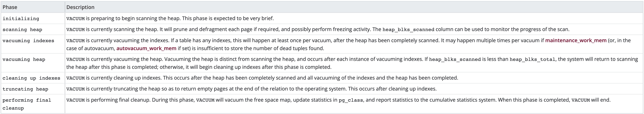Select the 'performing final cleanup' phase cell
644x114 pixels.
coord(26,104)
